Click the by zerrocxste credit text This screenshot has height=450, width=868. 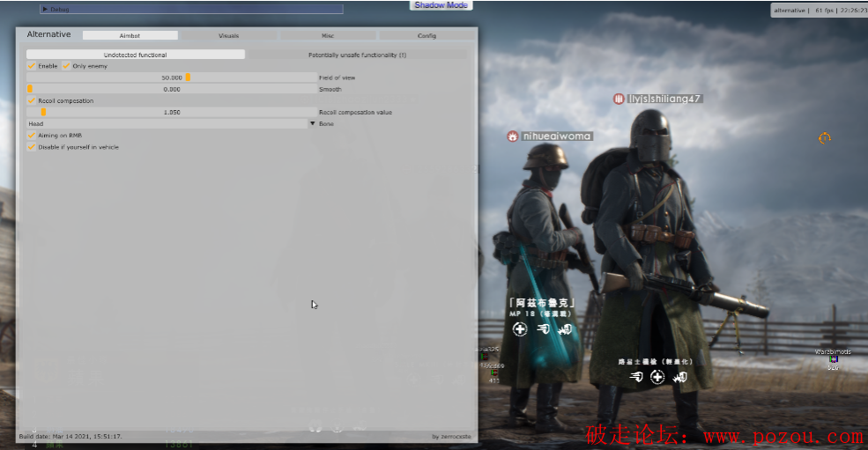click(452, 437)
